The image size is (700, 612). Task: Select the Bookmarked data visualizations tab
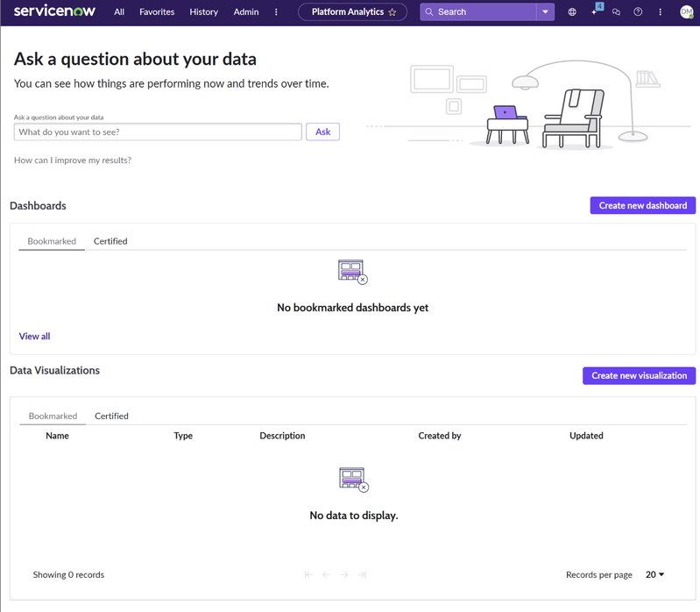click(x=53, y=416)
